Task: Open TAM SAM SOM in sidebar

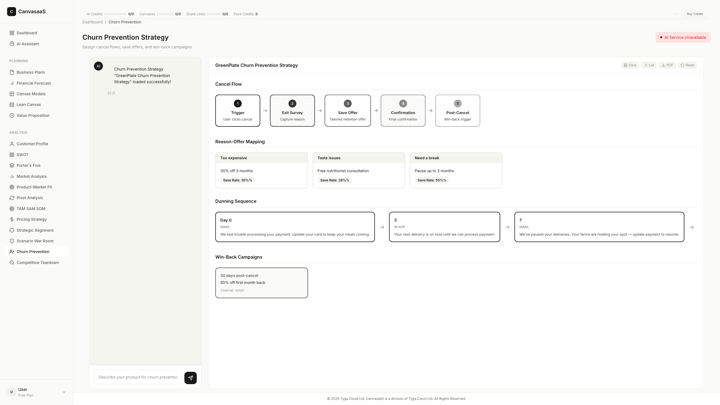Action: (x=37, y=208)
